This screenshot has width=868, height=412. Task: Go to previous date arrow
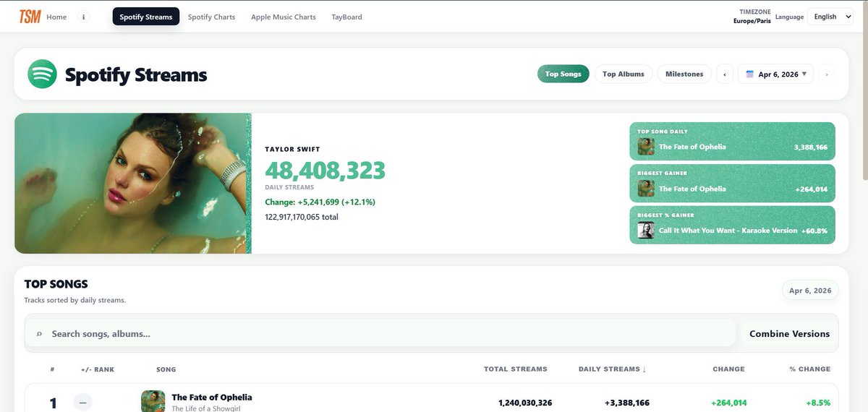[725, 74]
